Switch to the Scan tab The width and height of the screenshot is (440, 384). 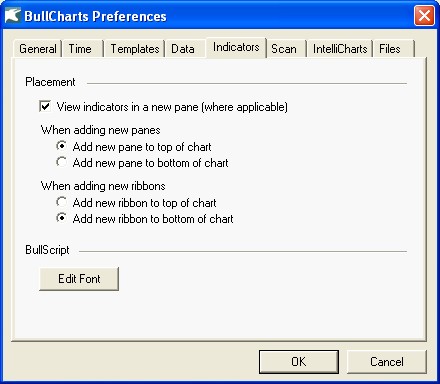coord(284,49)
